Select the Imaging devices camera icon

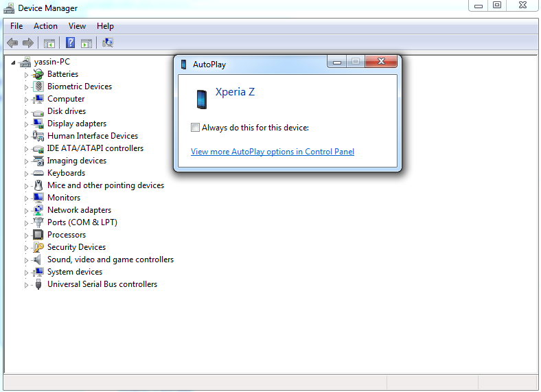[x=38, y=161]
